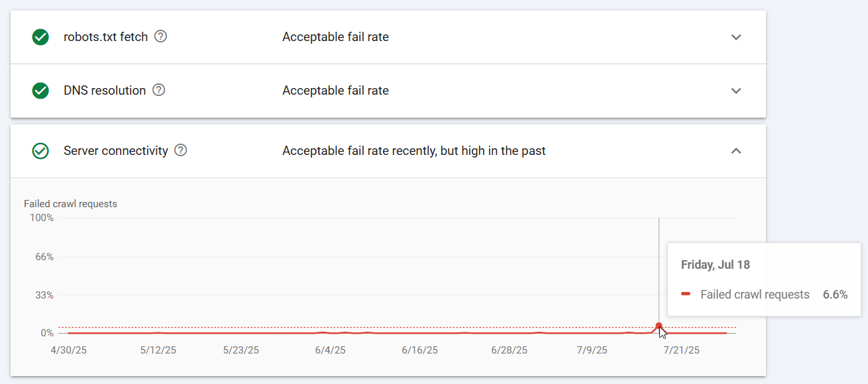Click the Server connectivity title
The image size is (868, 384).
point(116,151)
